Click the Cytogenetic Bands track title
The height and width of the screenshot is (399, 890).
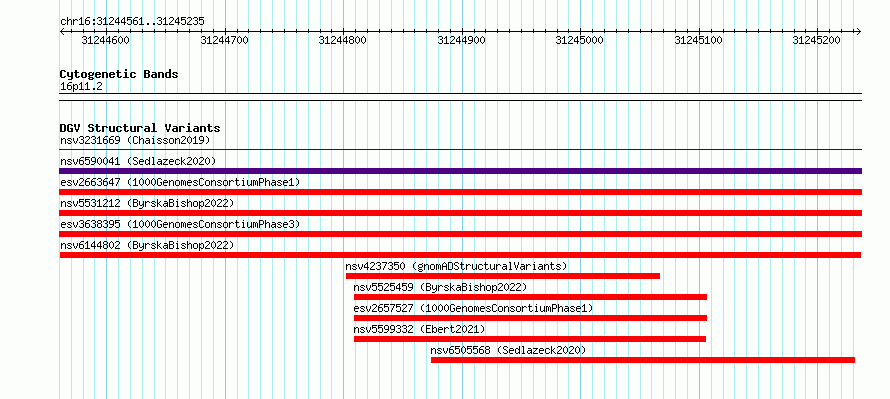tap(119, 74)
